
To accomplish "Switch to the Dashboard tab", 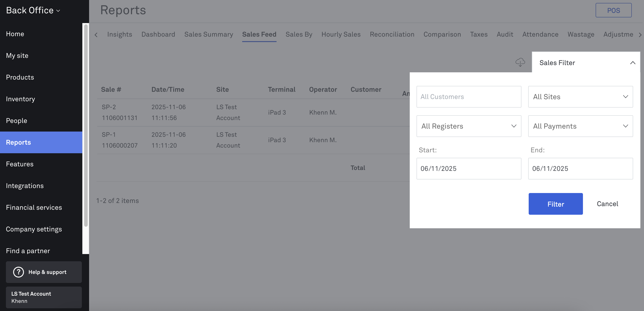I will [x=158, y=34].
